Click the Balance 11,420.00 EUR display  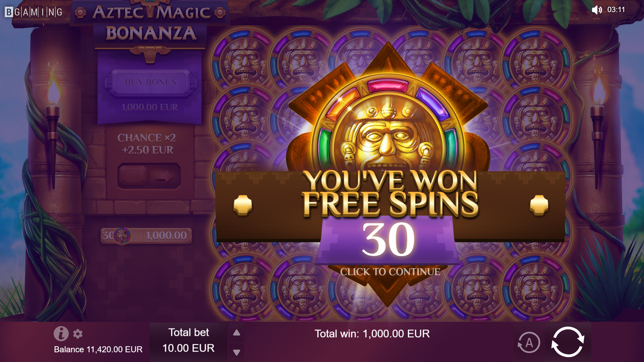point(98,349)
